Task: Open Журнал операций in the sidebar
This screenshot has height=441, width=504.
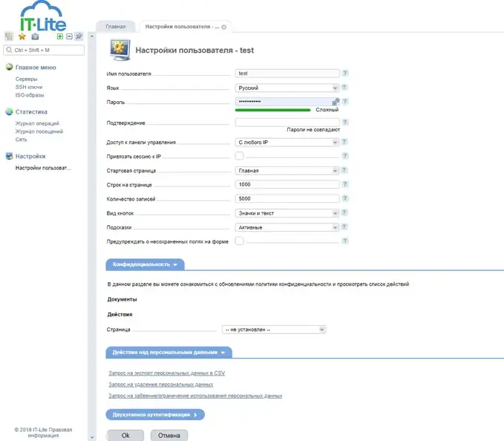Action: [37, 124]
